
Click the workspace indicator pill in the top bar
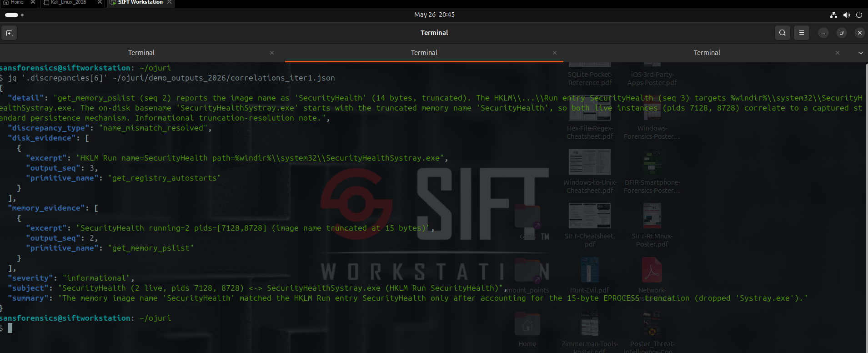pyautogui.click(x=12, y=15)
